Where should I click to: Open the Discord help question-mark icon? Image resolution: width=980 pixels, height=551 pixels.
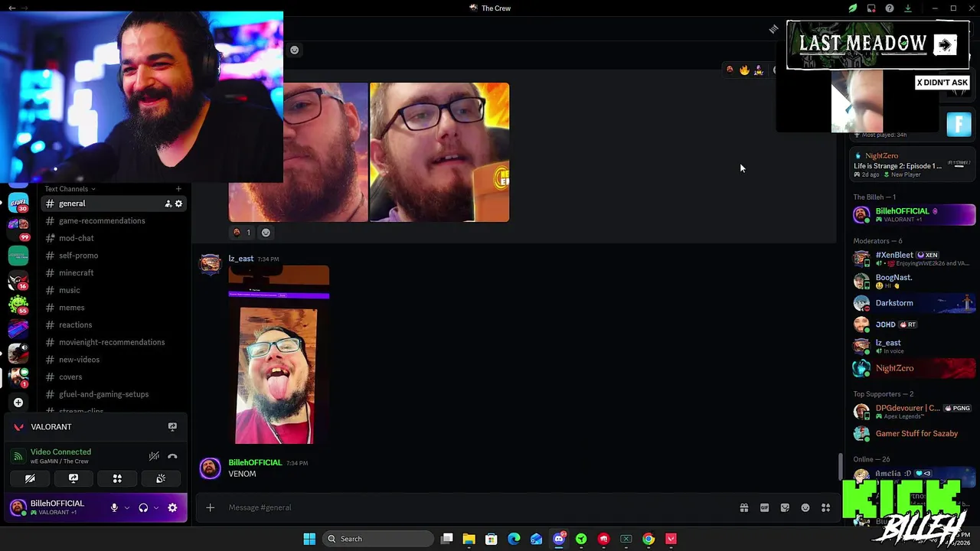point(890,8)
